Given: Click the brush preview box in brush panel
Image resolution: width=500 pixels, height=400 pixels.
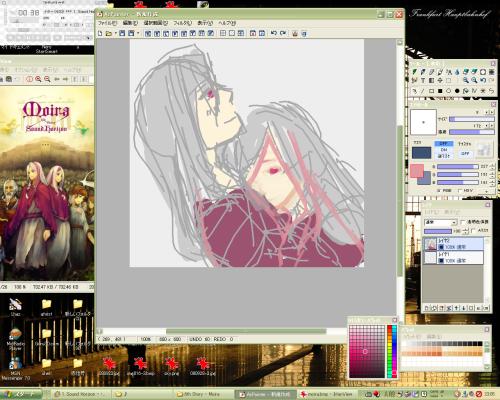Looking at the screenshot, I should 423,122.
